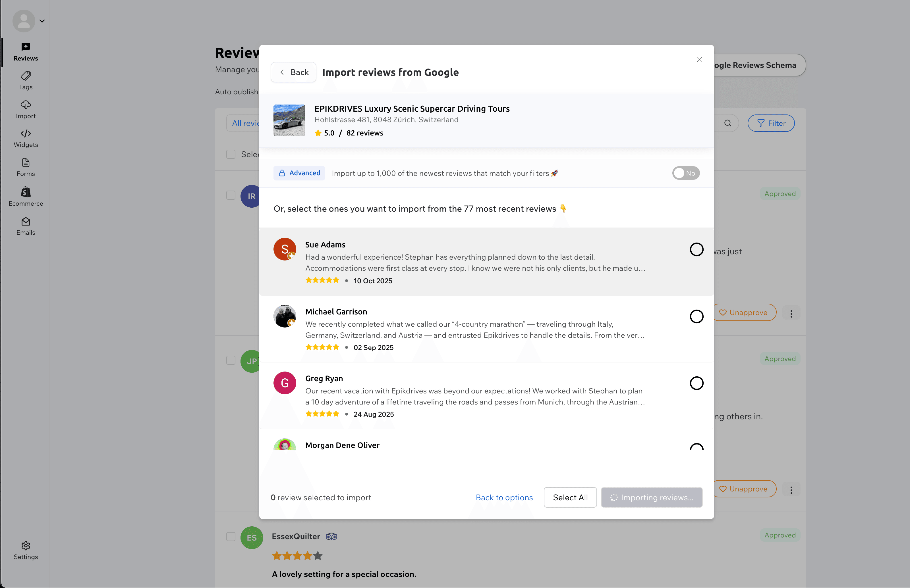Expand the account dropdown at top left
This screenshot has width=910, height=588.
pos(42,21)
